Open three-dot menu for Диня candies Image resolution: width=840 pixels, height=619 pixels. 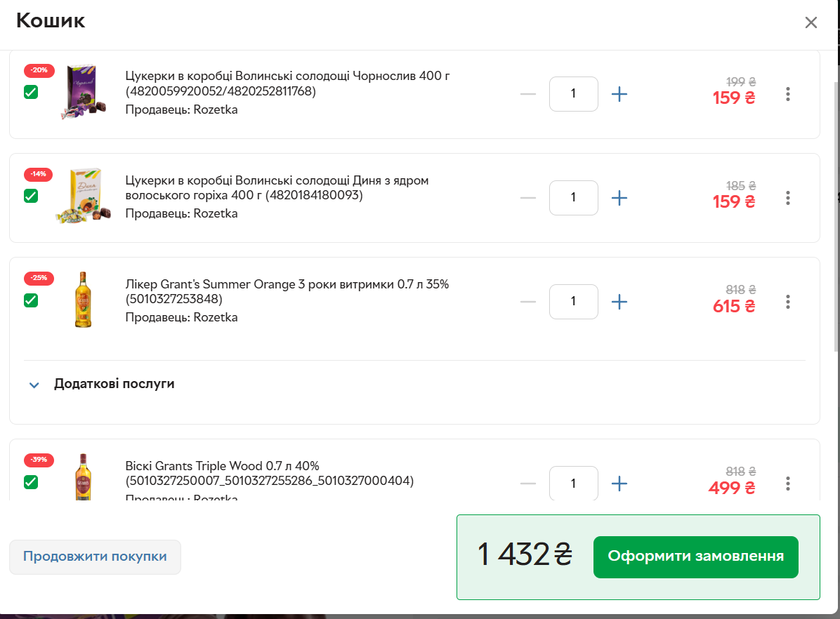point(788,198)
